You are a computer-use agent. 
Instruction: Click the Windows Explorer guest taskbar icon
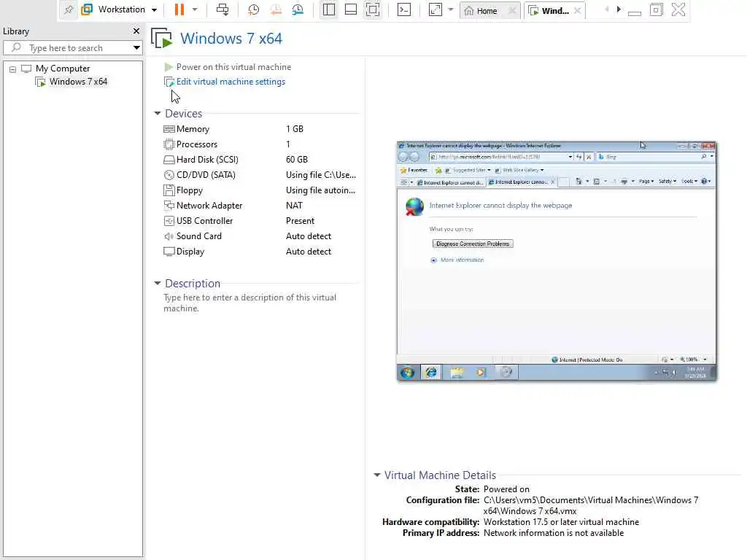(457, 373)
